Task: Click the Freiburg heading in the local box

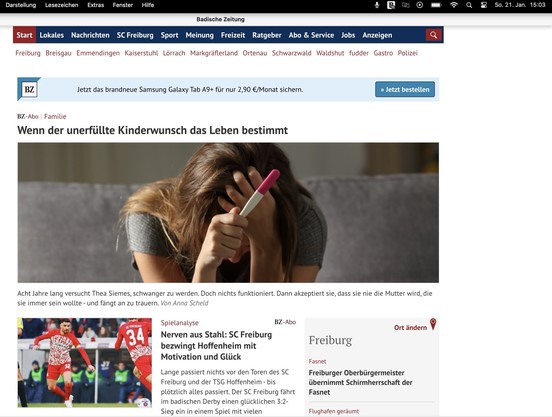Action: (x=330, y=340)
